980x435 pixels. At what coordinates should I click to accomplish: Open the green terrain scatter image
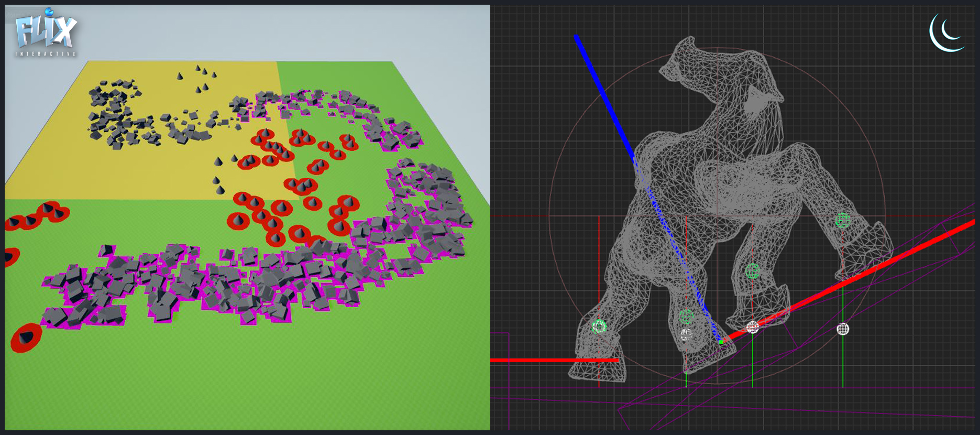pos(247,217)
